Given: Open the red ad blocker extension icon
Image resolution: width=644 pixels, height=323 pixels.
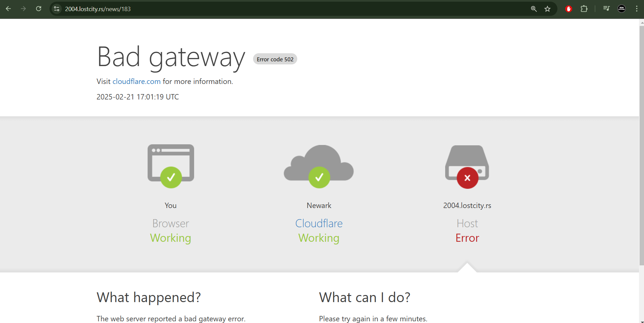Looking at the screenshot, I should 569,9.
